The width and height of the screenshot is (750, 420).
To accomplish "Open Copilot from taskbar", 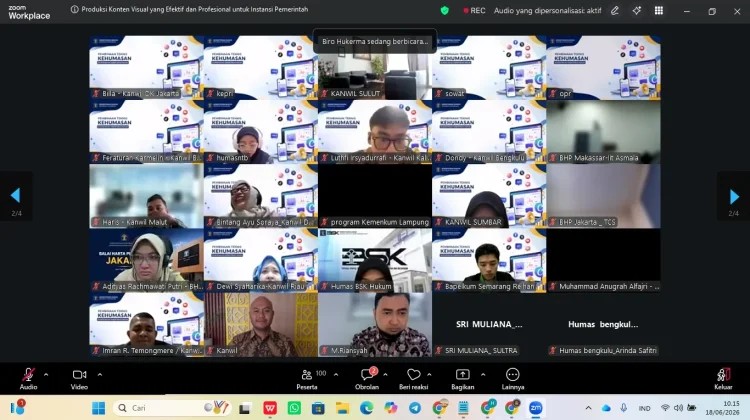I will pyautogui.click(x=391, y=409).
